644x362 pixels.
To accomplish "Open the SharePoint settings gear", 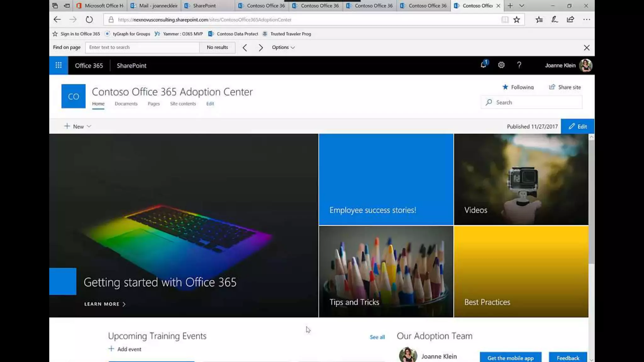I will 501,65.
